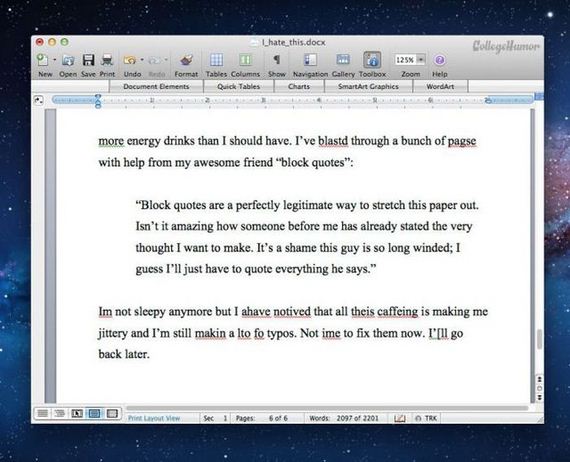This screenshot has height=462, width=570.
Task: Click the tab stop selector by the ruler
Action: [39, 100]
